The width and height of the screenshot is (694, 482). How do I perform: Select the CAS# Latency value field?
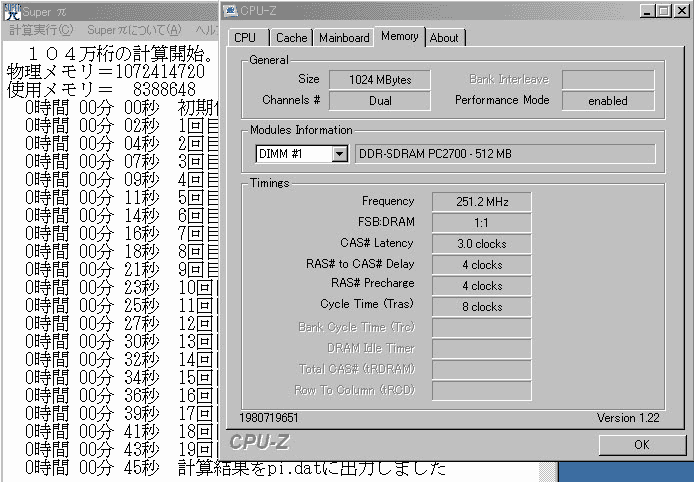481,244
